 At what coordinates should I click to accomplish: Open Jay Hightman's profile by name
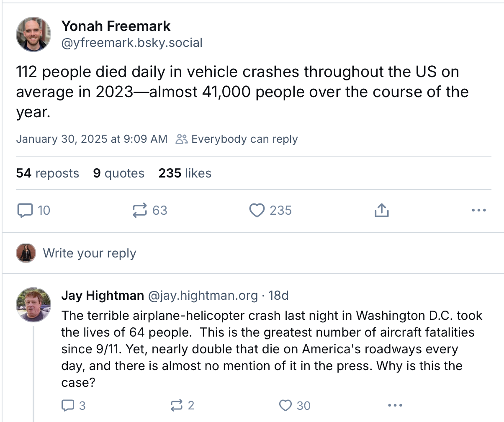tap(103, 296)
